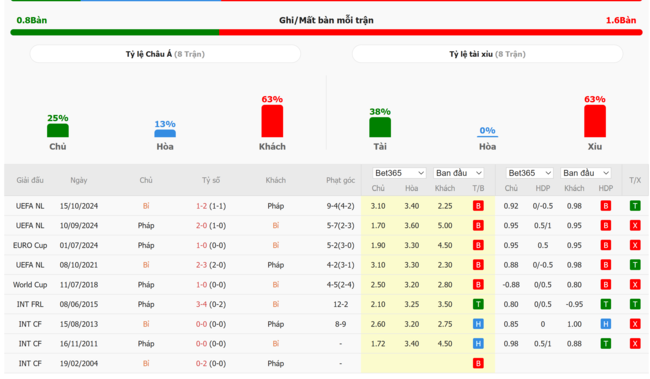The width and height of the screenshot is (650, 379).
Task: Open the 2-0 (1-0) score link
Action: [x=211, y=226]
